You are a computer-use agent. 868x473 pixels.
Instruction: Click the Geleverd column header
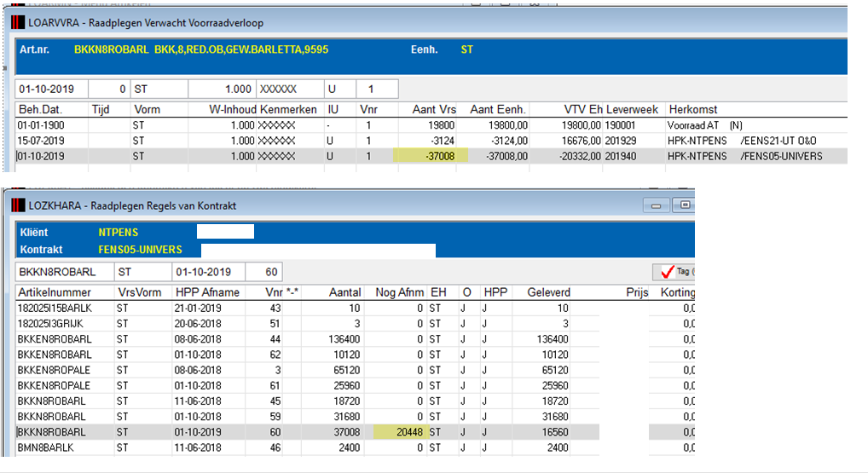tap(548, 292)
